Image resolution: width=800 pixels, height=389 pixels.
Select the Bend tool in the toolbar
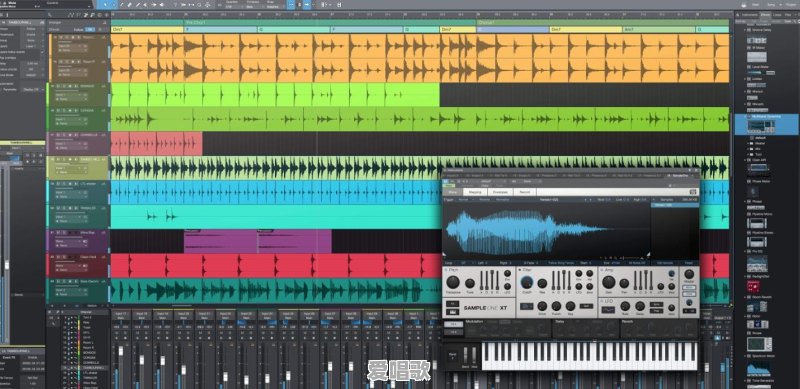coord(154,5)
